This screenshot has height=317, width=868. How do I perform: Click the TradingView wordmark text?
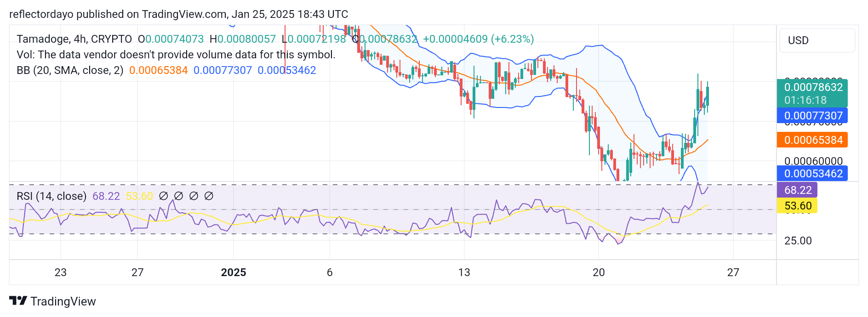pos(63,301)
